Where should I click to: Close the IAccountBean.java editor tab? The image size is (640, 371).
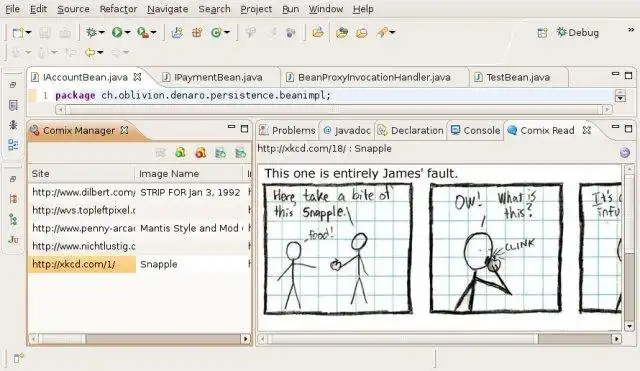tap(138, 77)
